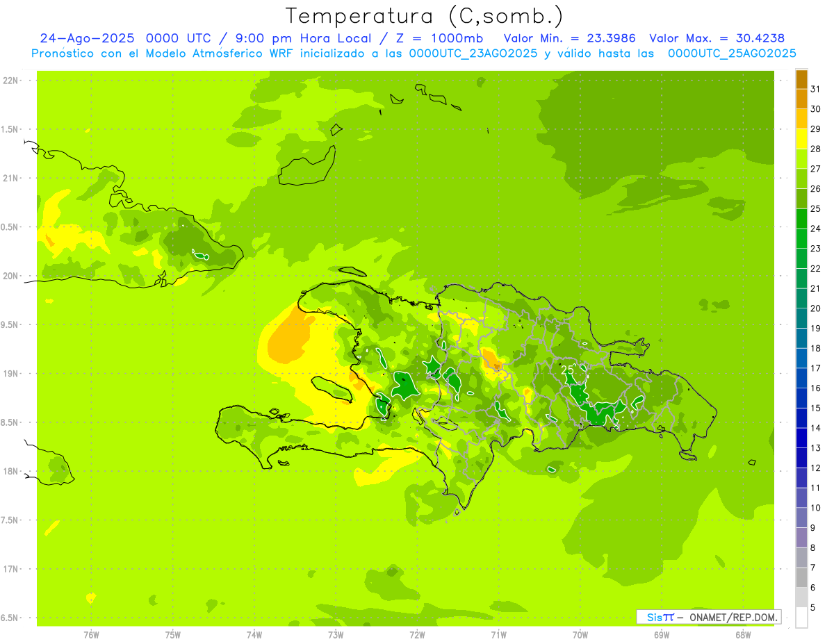
Task: Click the '70W' longitude axis label
Action: pyautogui.click(x=580, y=634)
